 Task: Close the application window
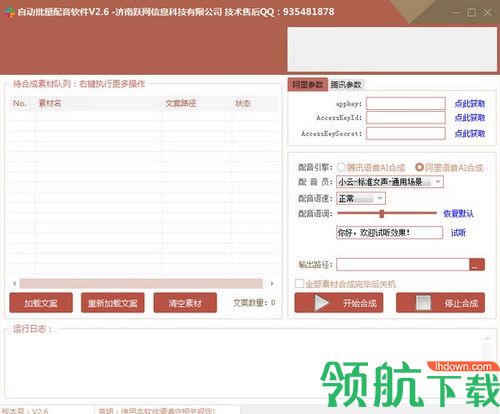(487, 13)
